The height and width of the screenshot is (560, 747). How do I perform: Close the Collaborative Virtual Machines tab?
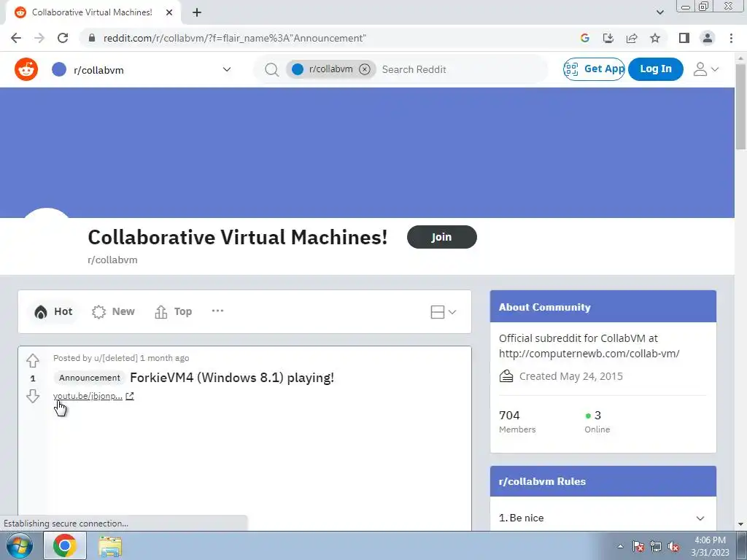(x=169, y=12)
